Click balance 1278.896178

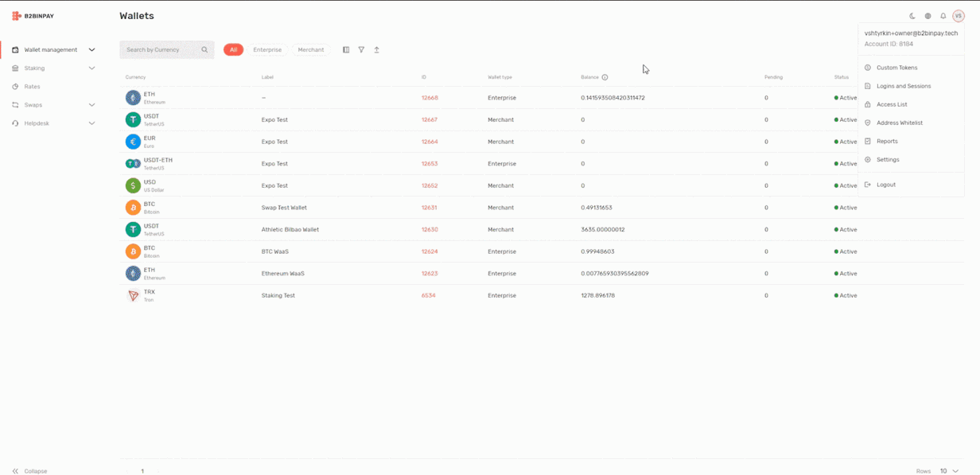point(598,295)
